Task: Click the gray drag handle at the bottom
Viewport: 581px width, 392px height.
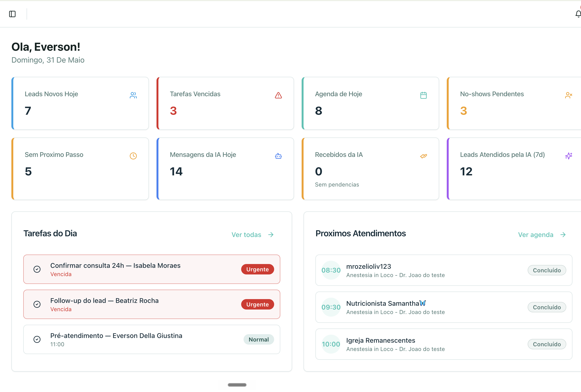Action: click(237, 385)
